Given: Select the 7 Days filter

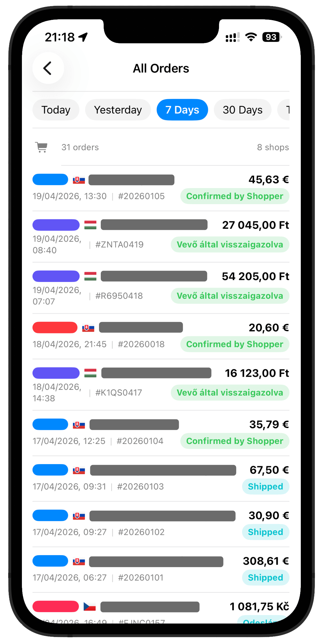Looking at the screenshot, I should (x=182, y=110).
